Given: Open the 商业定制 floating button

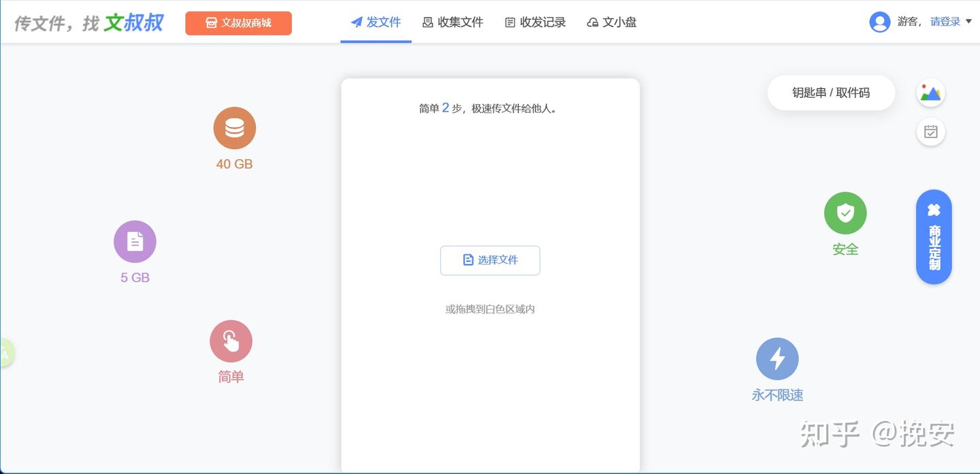Looking at the screenshot, I should [934, 237].
